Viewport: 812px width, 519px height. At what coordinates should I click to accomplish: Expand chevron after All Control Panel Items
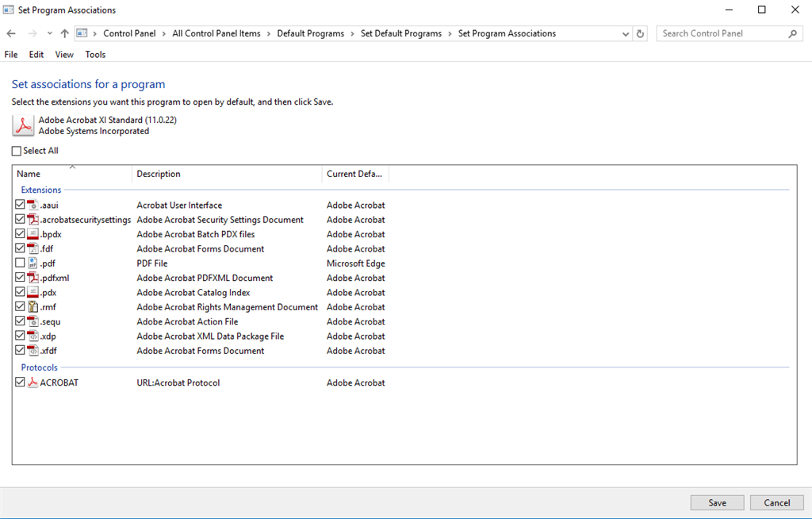(269, 33)
